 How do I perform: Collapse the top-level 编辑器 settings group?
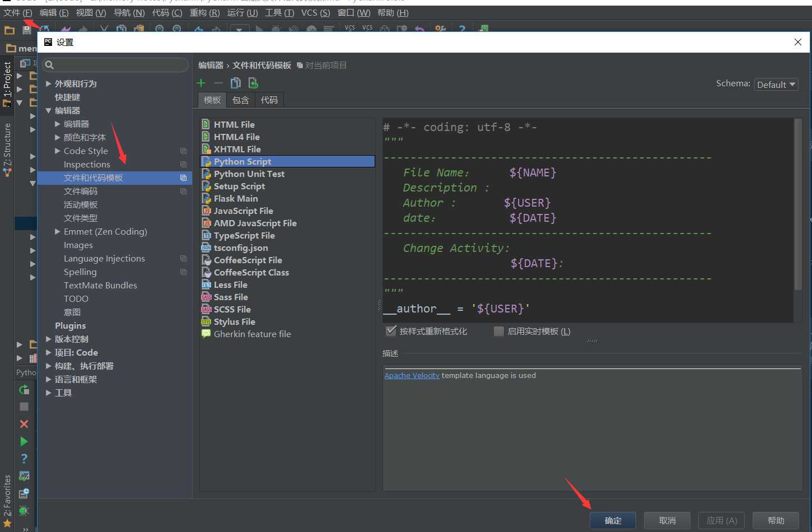click(x=49, y=110)
